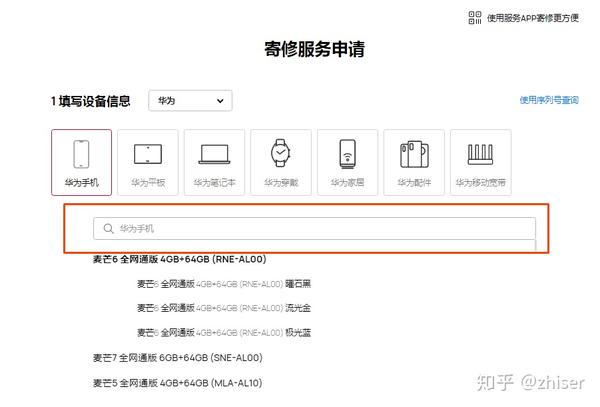Open the 使用序列号查询 link
600x407 pixels.
[x=549, y=100]
